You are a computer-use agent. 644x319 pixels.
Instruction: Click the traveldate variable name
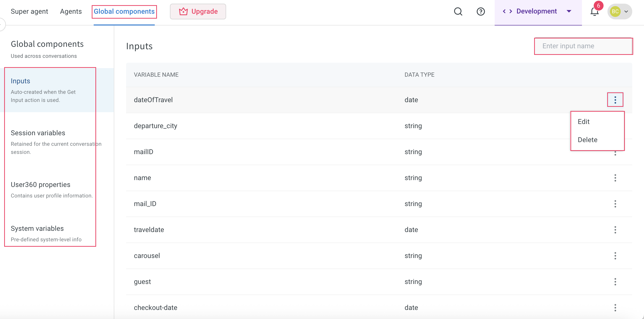coord(149,230)
